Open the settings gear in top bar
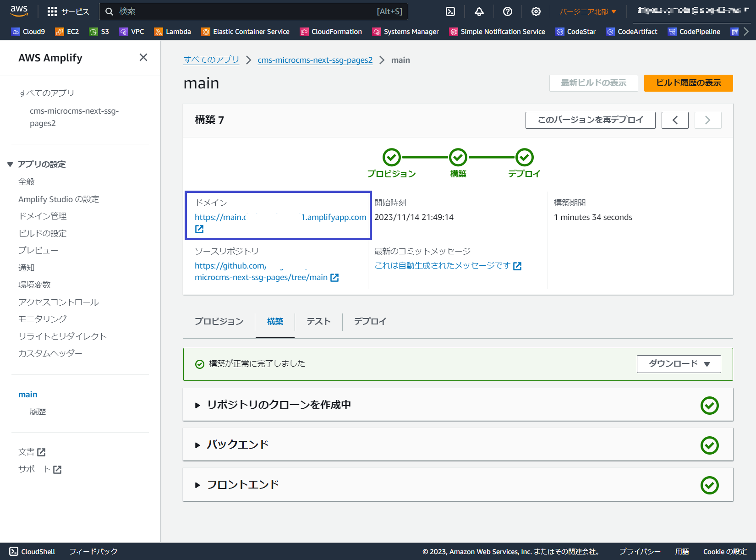Viewport: 756px width, 560px height. [x=536, y=11]
